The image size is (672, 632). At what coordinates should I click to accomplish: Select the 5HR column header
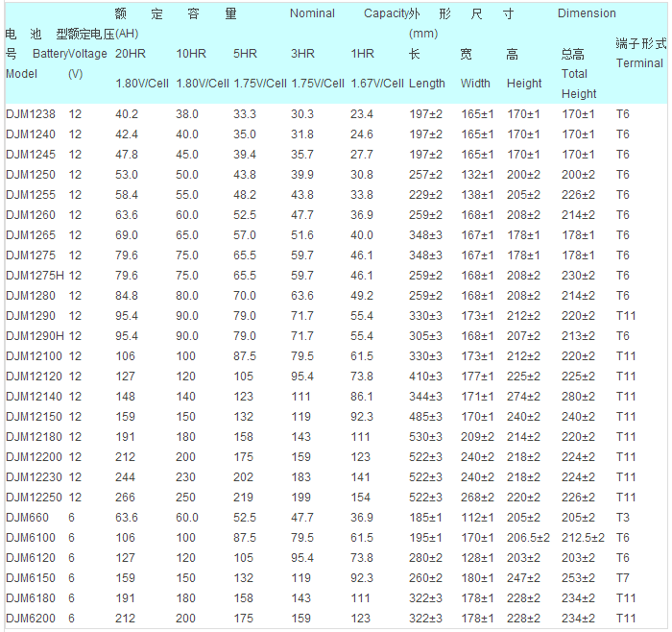coord(245,54)
